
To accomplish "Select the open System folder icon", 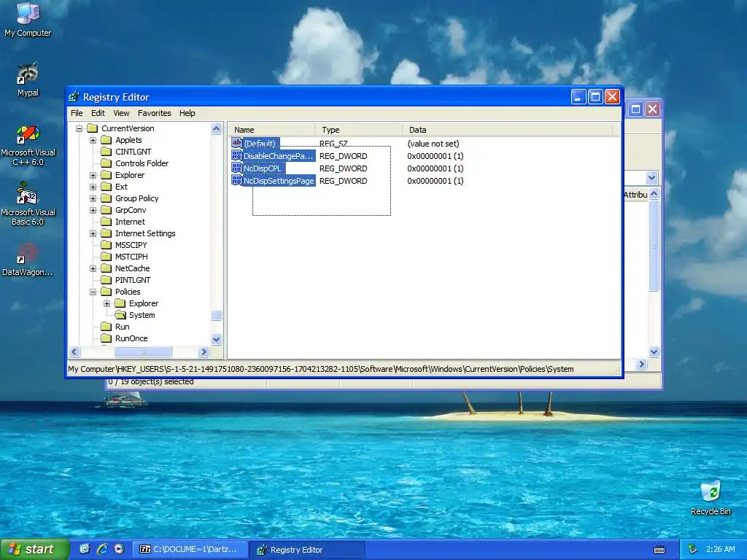I will [120, 315].
